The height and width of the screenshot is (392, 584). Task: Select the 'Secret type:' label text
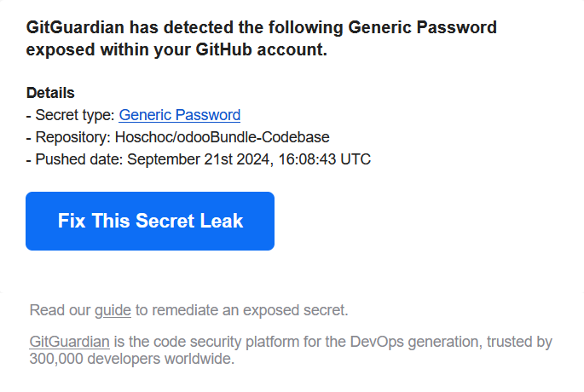(x=75, y=115)
